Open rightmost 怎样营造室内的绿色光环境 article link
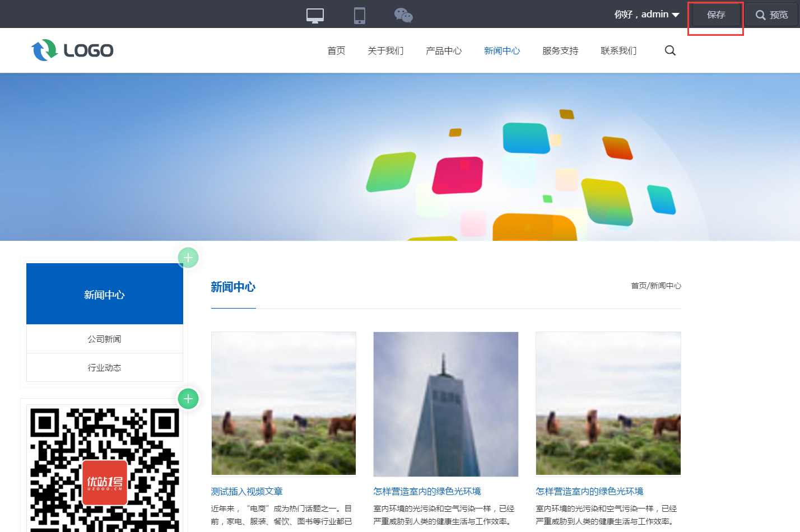800x532 pixels. [x=590, y=491]
